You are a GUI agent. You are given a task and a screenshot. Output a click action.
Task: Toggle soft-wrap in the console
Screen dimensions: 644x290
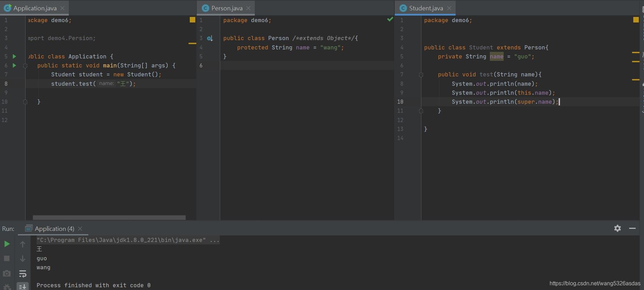point(22,274)
